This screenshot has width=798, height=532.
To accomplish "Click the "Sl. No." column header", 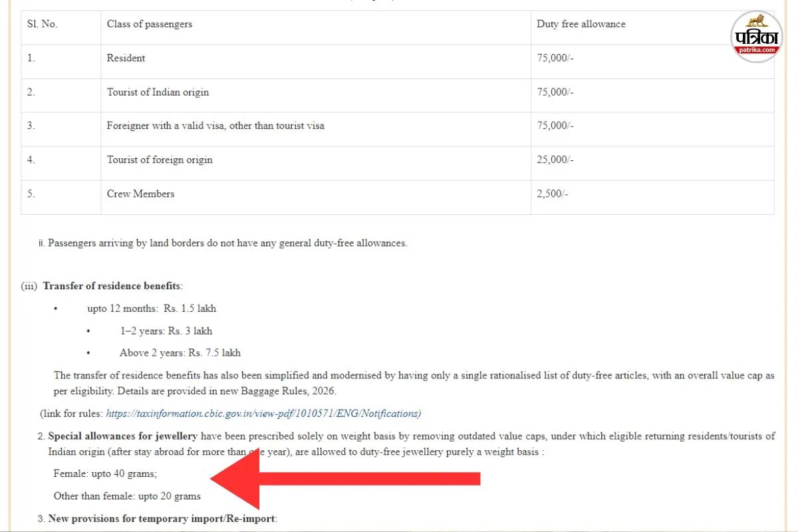I will 43,24.
